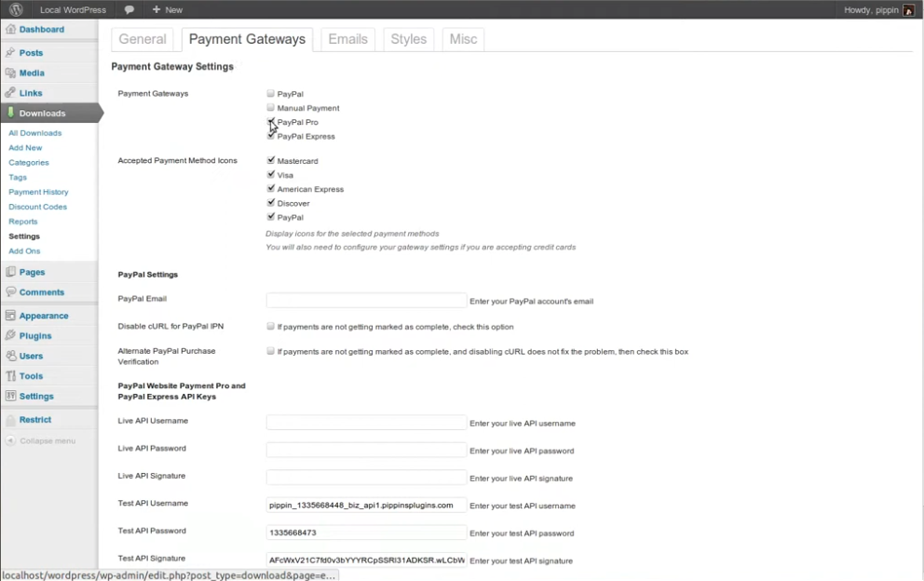
Task: Click the Tools wrench icon in sidebar
Action: pos(11,376)
